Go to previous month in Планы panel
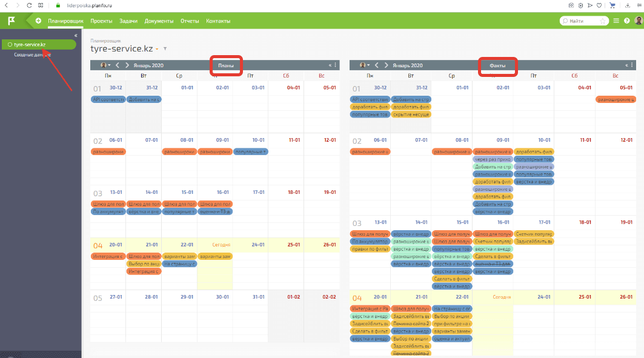 click(x=118, y=65)
